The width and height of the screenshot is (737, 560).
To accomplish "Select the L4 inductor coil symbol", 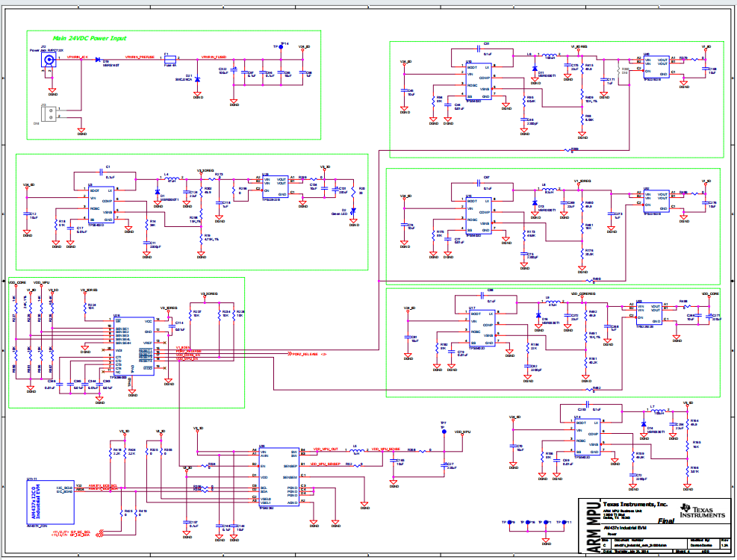I will click(172, 179).
